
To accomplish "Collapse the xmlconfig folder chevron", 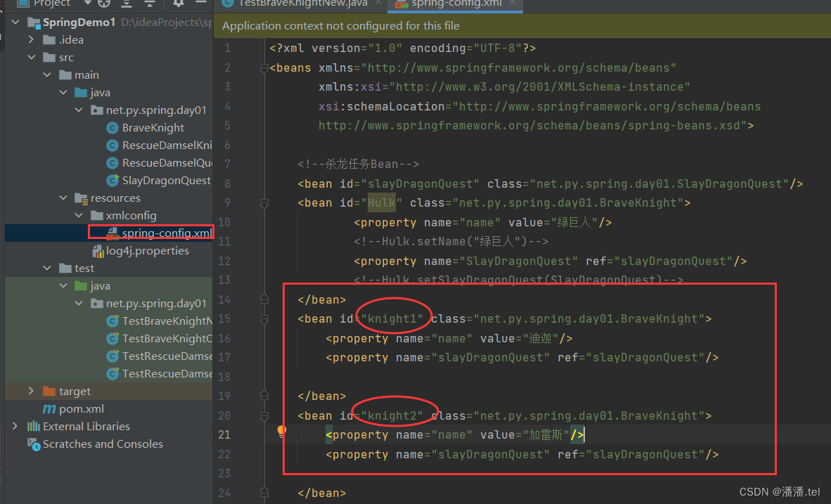I will click(79, 215).
